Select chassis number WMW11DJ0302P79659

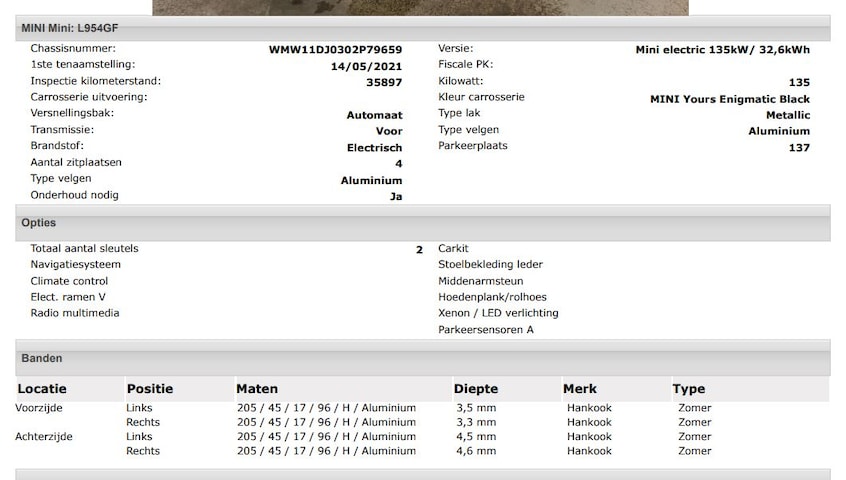pyautogui.click(x=335, y=50)
